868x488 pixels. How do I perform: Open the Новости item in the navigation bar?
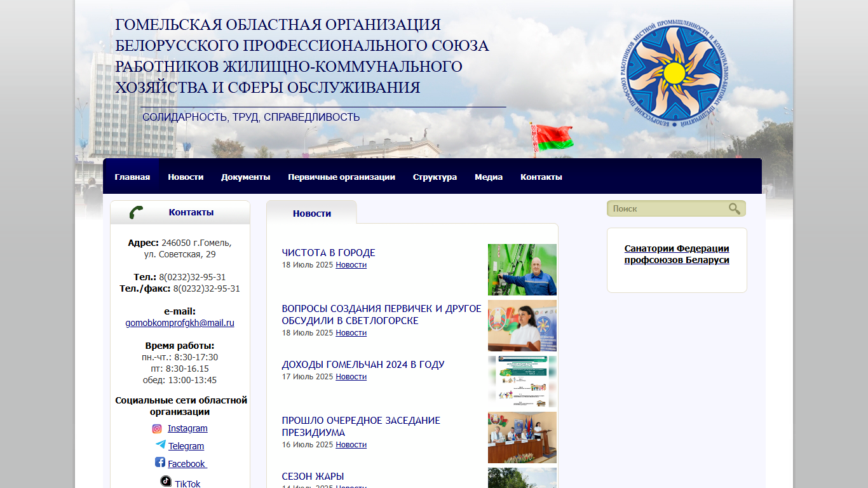pos(186,177)
